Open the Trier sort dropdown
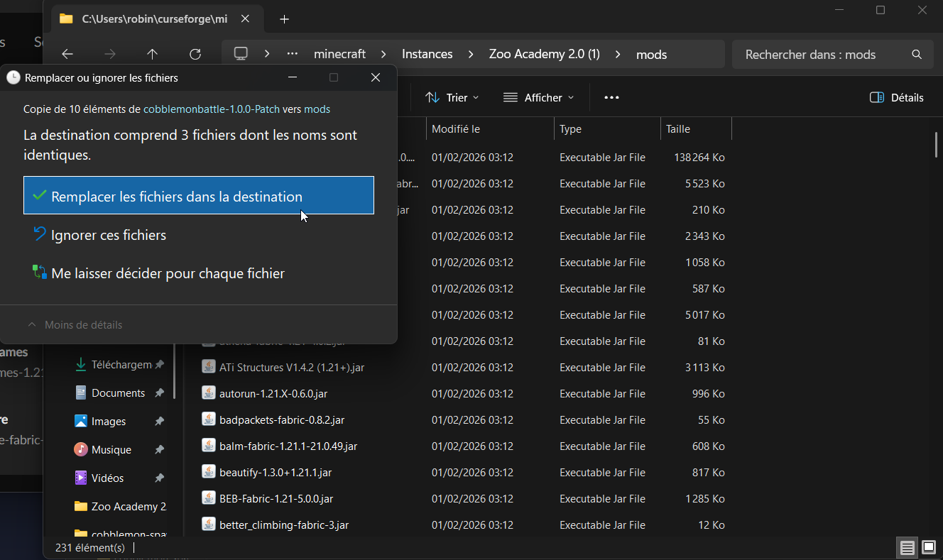This screenshot has height=560, width=943. [x=452, y=98]
